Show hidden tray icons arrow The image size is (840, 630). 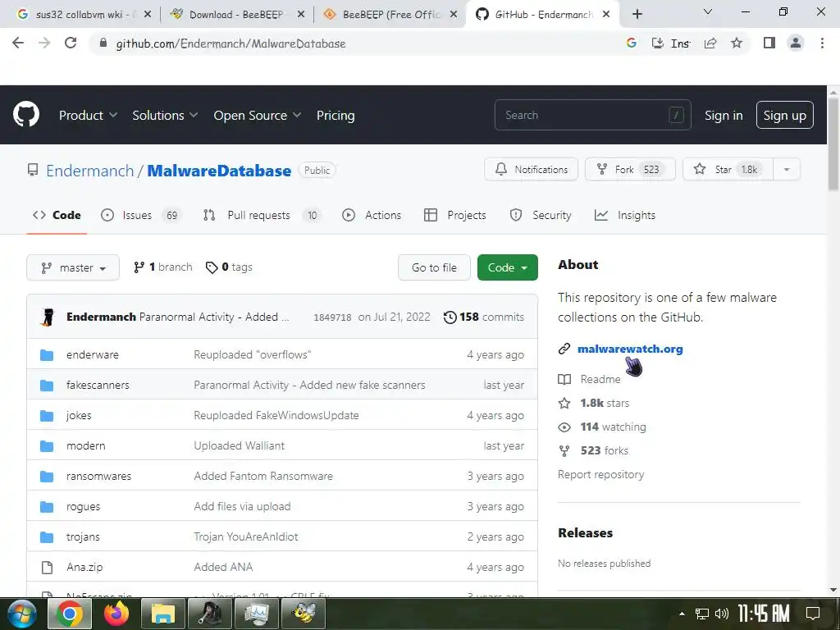click(682, 614)
